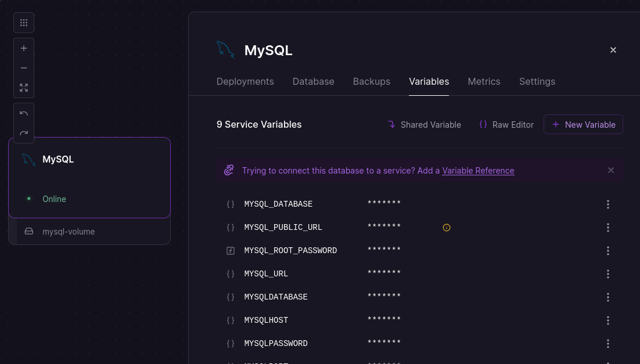Viewport: 640px width, 364px height.
Task: Click the function icon beside MYSQL_ROOT_PASSWORD
Action: (x=231, y=251)
